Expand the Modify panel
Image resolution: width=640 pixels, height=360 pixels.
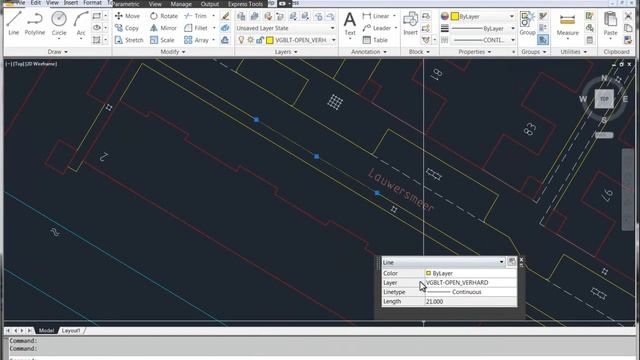(x=173, y=52)
